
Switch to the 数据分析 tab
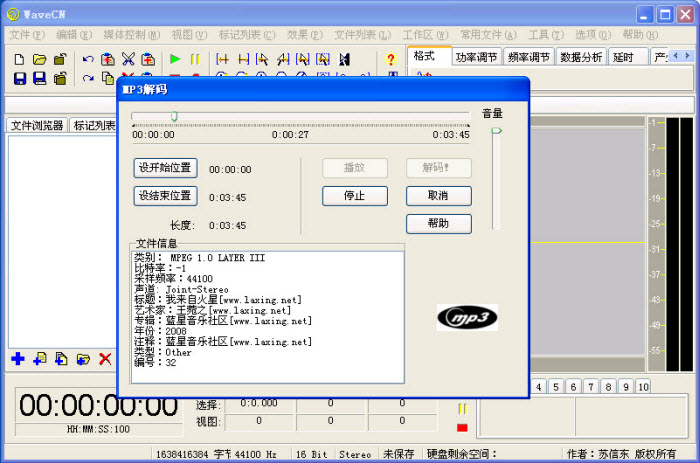point(582,57)
